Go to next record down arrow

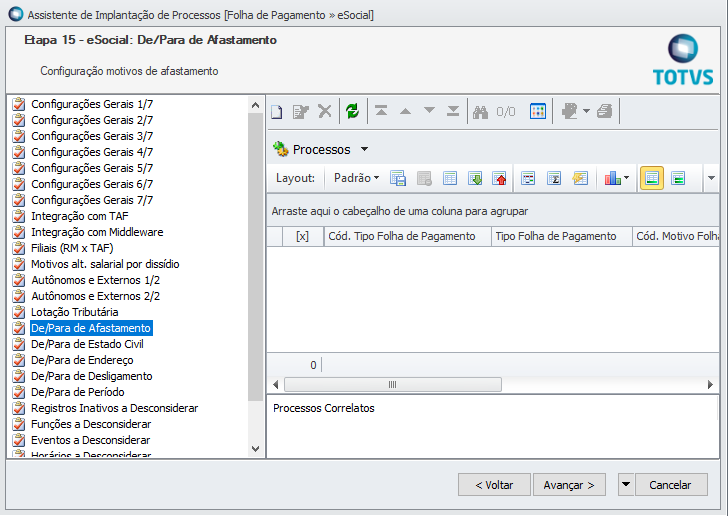(x=429, y=111)
